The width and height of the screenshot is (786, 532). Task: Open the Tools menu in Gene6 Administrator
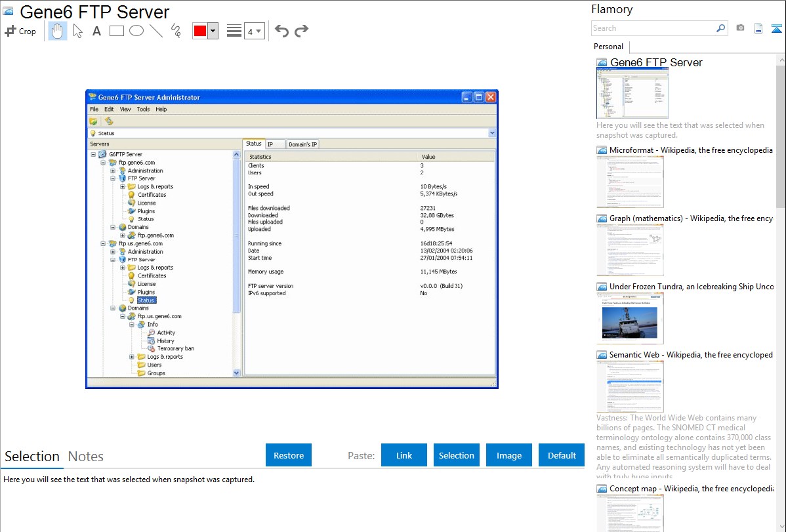144,110
